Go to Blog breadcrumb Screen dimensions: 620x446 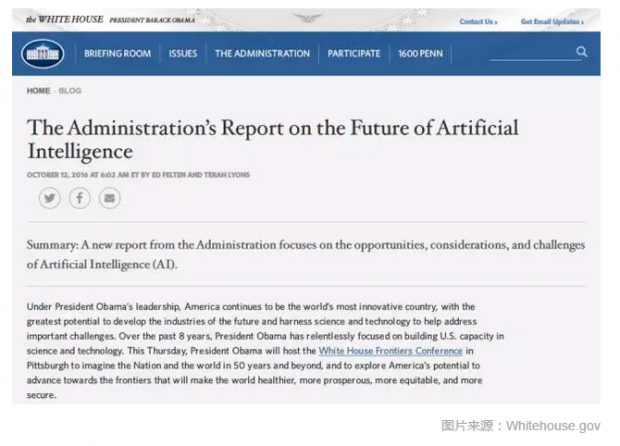tap(70, 91)
